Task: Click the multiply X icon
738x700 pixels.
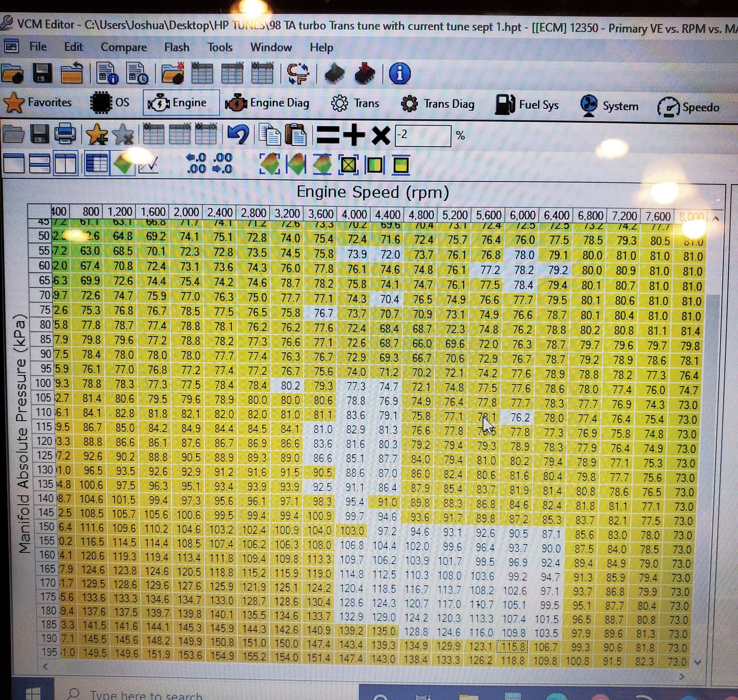Action: [x=381, y=135]
